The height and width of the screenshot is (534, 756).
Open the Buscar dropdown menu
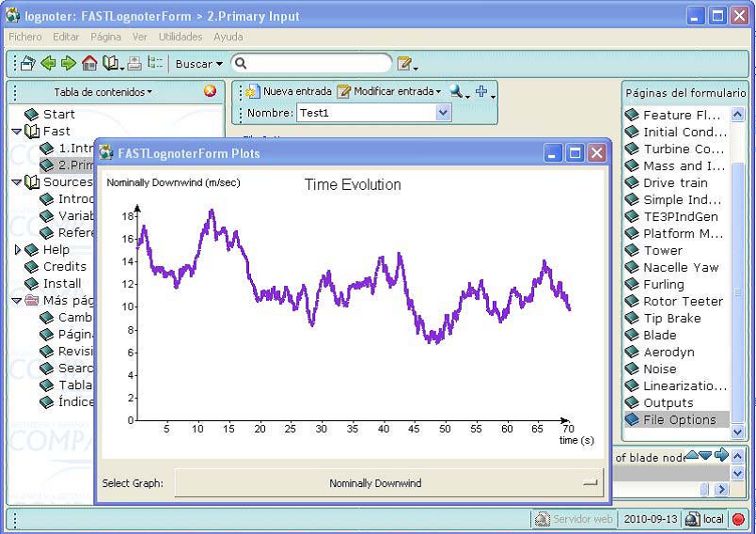pyautogui.click(x=198, y=64)
